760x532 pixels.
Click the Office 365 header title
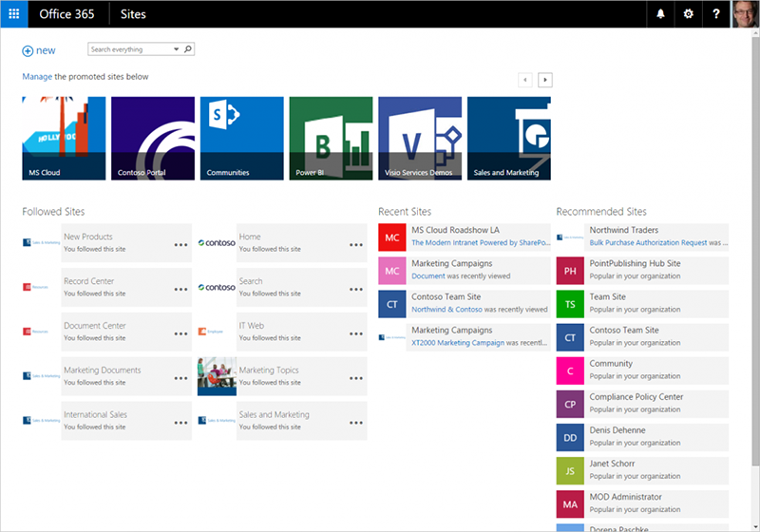point(66,14)
